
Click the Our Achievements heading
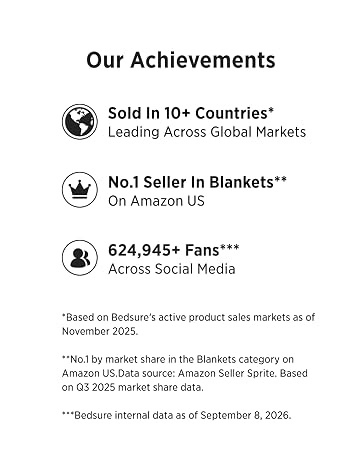click(x=181, y=60)
